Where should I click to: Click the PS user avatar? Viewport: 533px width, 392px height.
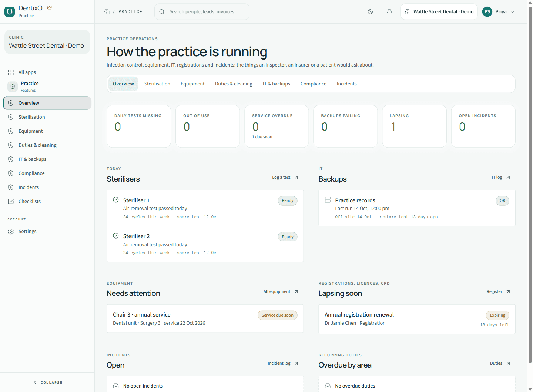(487, 12)
